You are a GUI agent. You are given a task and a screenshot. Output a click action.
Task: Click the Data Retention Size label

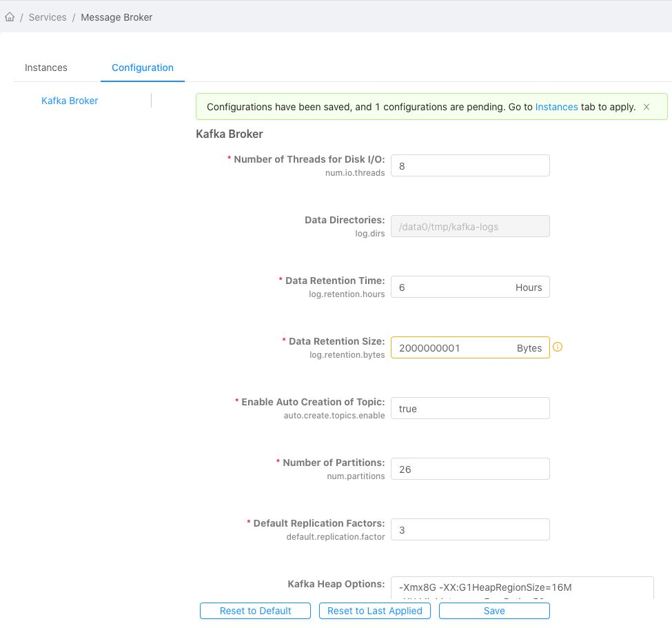pyautogui.click(x=337, y=341)
